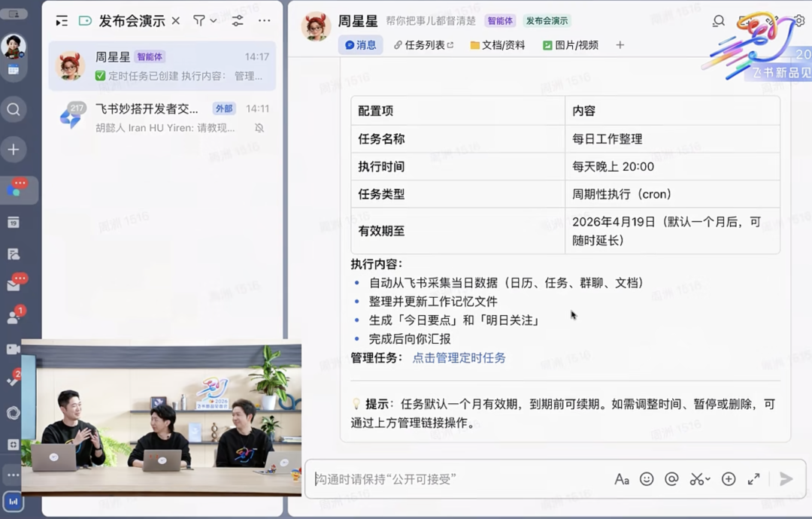
Task: Switch to the 文档/资料 tab
Action: (498, 45)
